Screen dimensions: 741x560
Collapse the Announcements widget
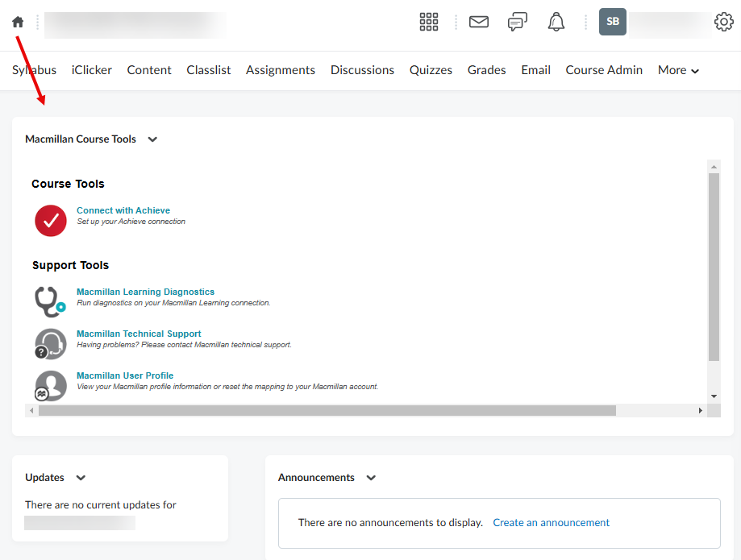(371, 478)
